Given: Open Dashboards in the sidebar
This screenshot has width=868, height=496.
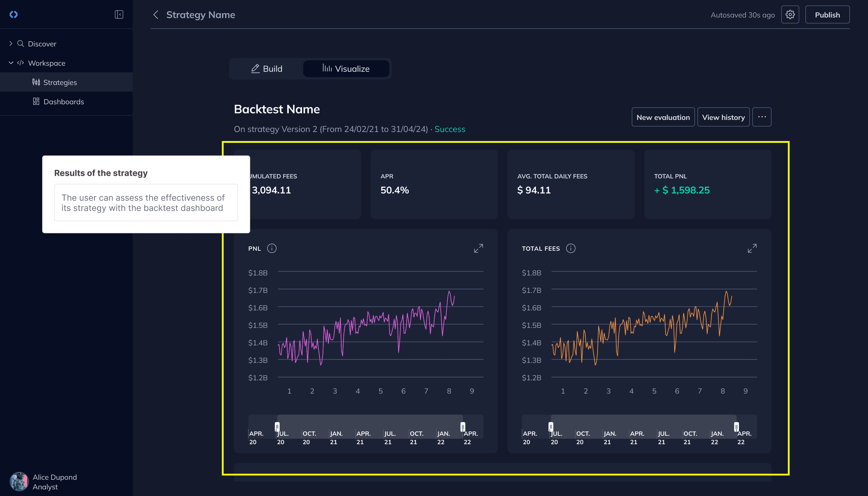Looking at the screenshot, I should tap(63, 102).
